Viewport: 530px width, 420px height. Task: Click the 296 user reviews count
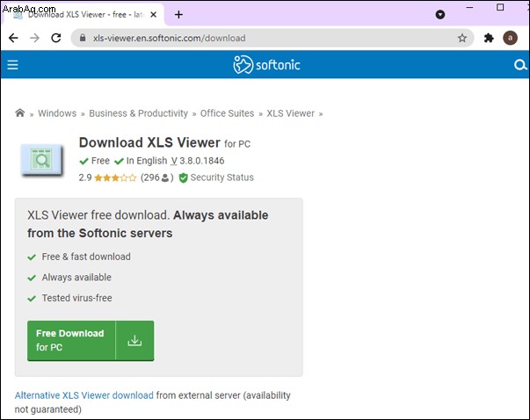pos(156,177)
